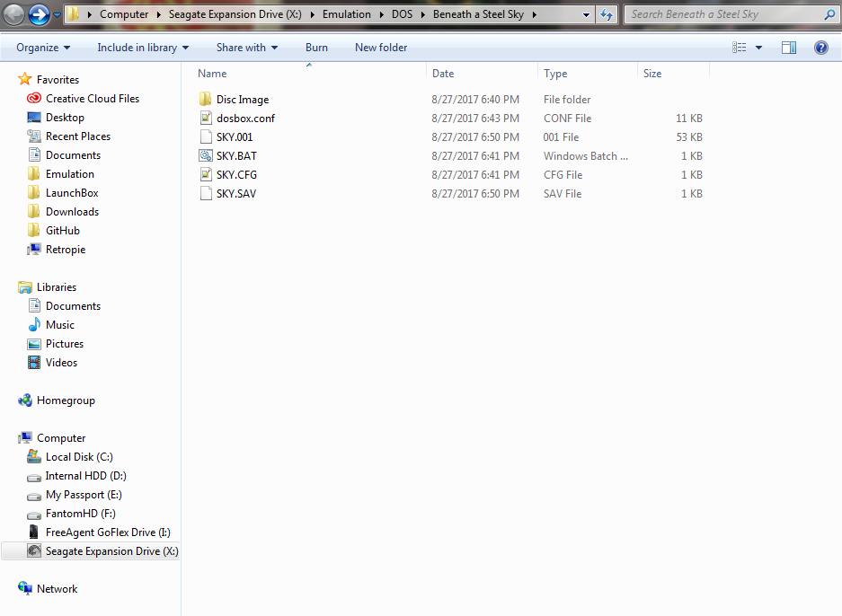Click the Help question mark icon
This screenshot has height=616, width=842.
coord(821,48)
